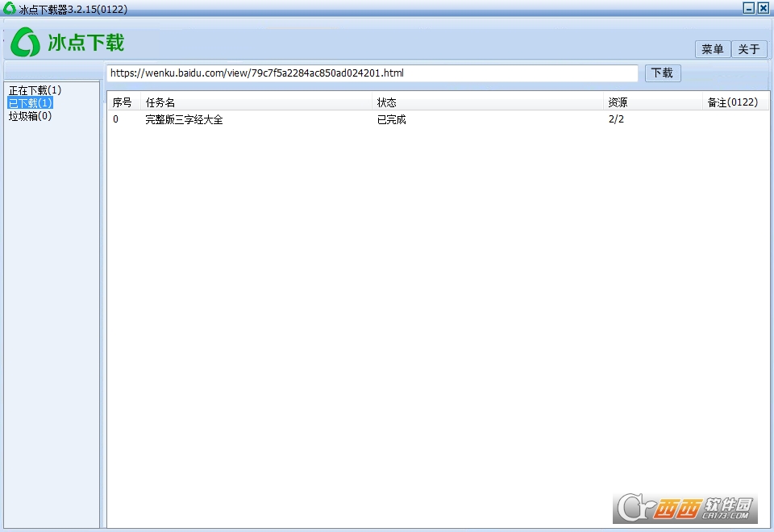
Task: Click the 下载 download button
Action: (663, 73)
